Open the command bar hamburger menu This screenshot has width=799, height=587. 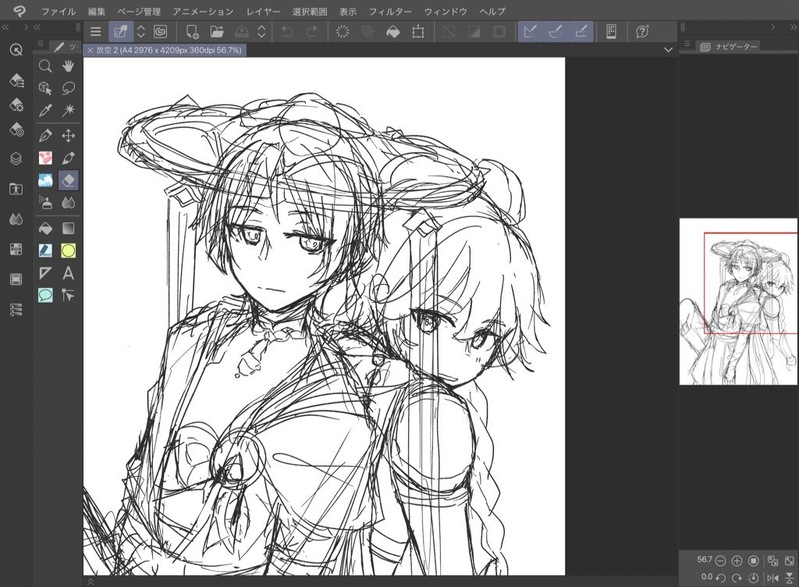(x=95, y=32)
